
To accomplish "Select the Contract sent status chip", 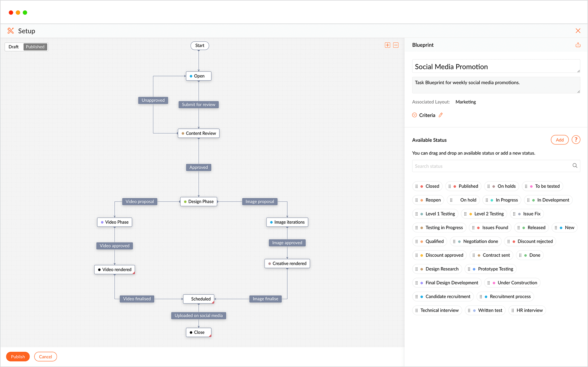I will (x=491, y=255).
